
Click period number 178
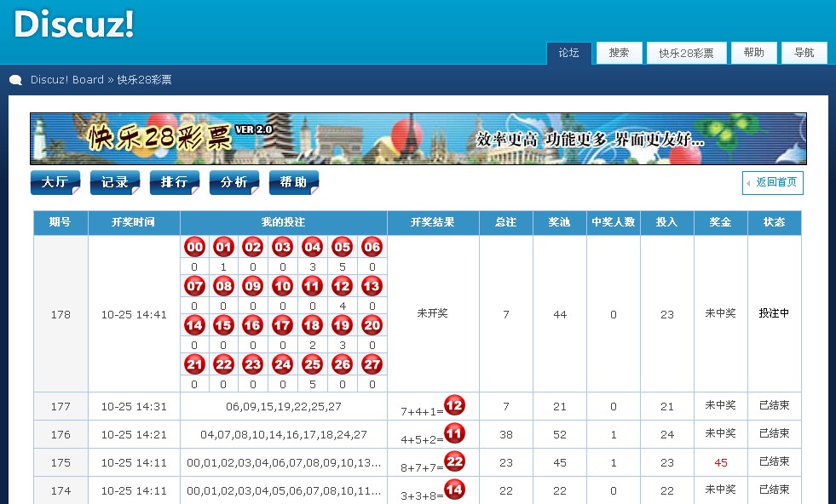[61, 314]
